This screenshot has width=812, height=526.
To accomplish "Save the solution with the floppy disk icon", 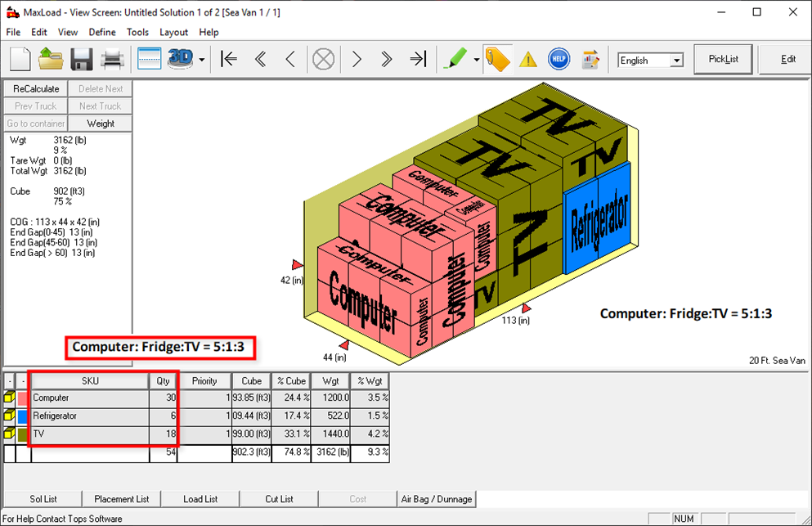I will (81, 60).
